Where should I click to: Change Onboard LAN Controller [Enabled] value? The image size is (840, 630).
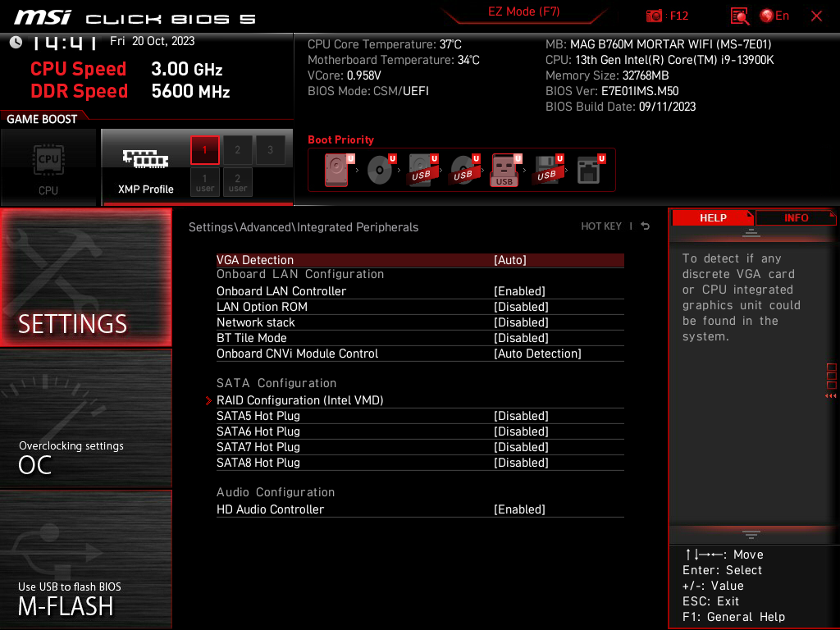click(x=519, y=291)
